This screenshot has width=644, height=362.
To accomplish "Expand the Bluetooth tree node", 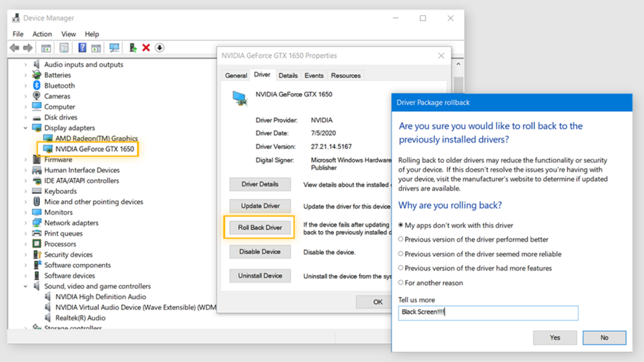I will pyautogui.click(x=25, y=85).
